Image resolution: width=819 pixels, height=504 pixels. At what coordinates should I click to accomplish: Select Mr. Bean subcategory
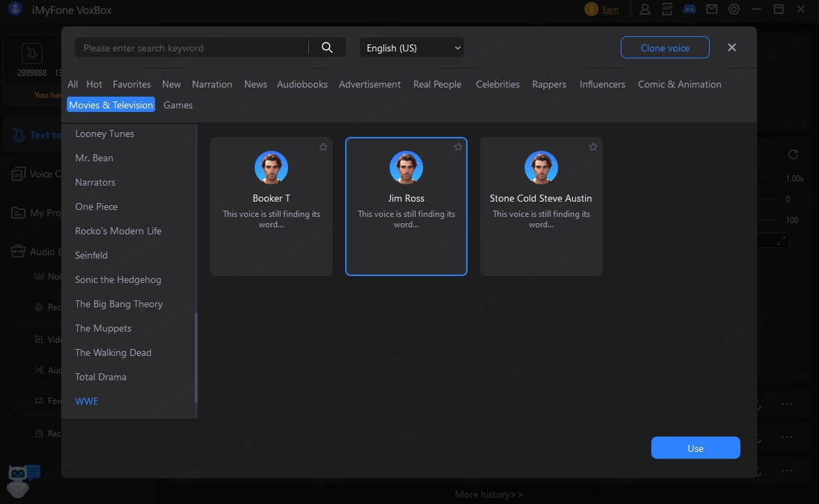pos(94,158)
